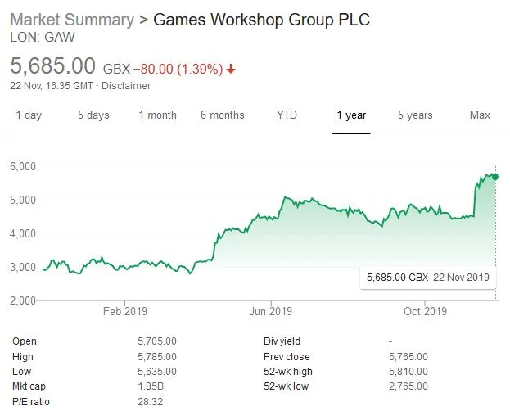Viewport: 510px width, 420px height.
Task: Click the green data point on chart
Action: (x=495, y=177)
